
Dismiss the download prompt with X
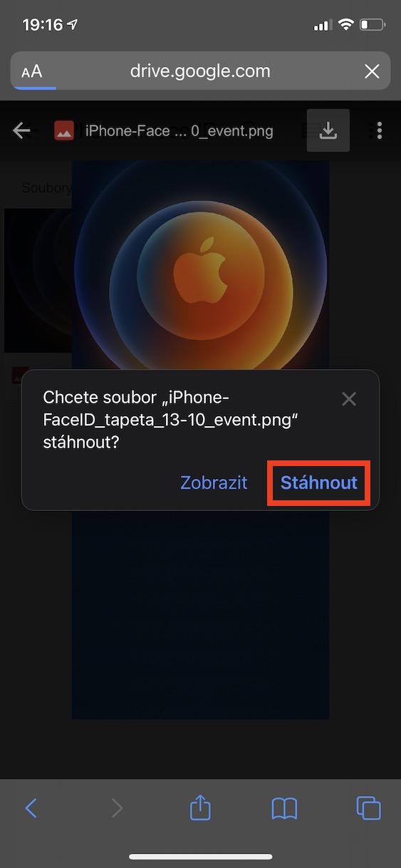coord(348,399)
